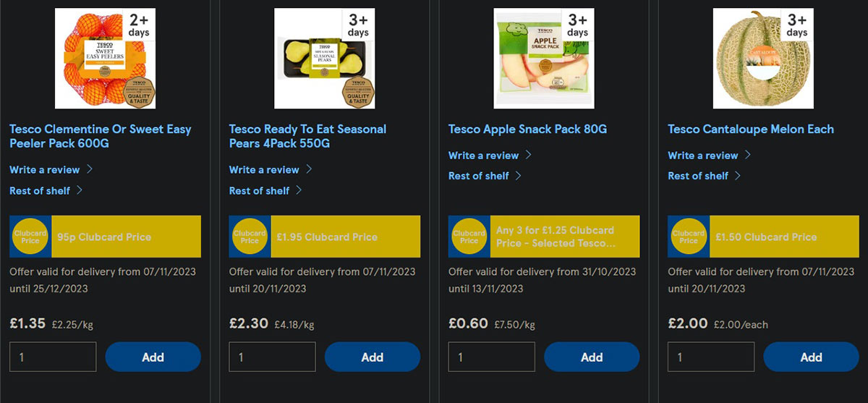The image size is (868, 403).
Task: Open the Apple Snack Pack product image
Action: (544, 59)
